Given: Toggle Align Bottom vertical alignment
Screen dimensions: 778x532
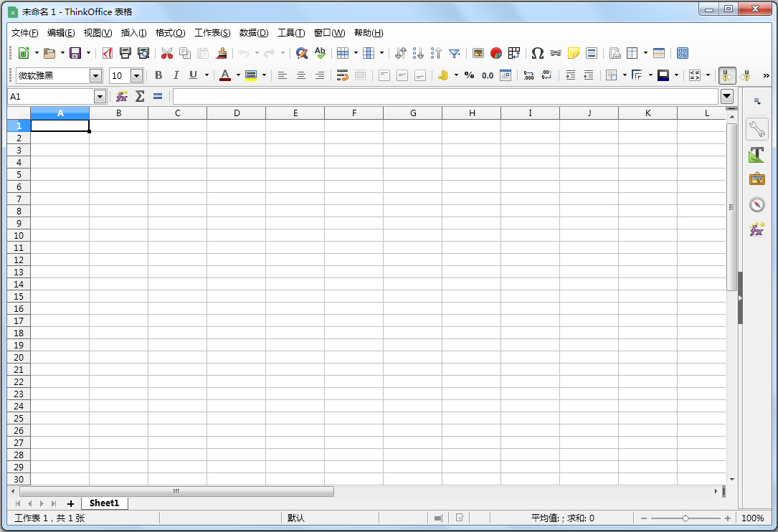Looking at the screenshot, I should coord(420,75).
